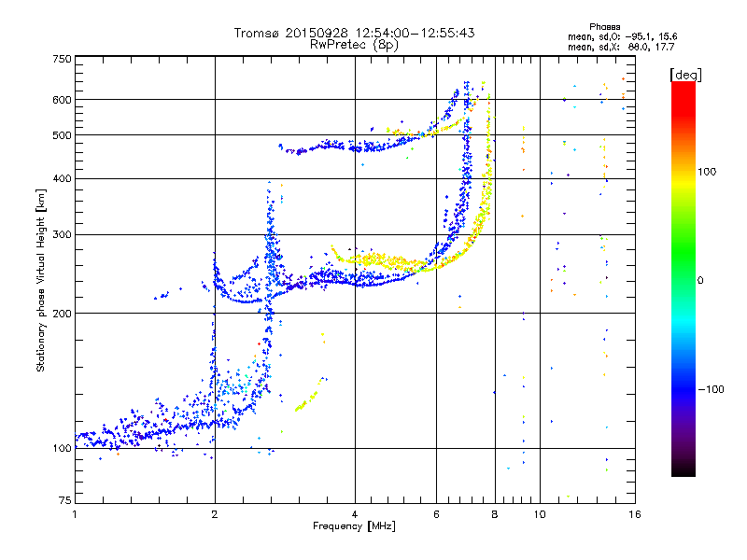The image size is (747, 560).
Task: Click the '4' x-axis frequency tick label
Action: (355, 514)
